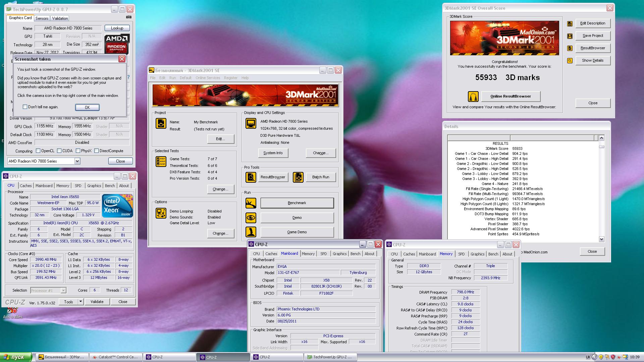644x362 pixels.
Task: Click the Show Details magnifier icon
Action: click(x=570, y=61)
